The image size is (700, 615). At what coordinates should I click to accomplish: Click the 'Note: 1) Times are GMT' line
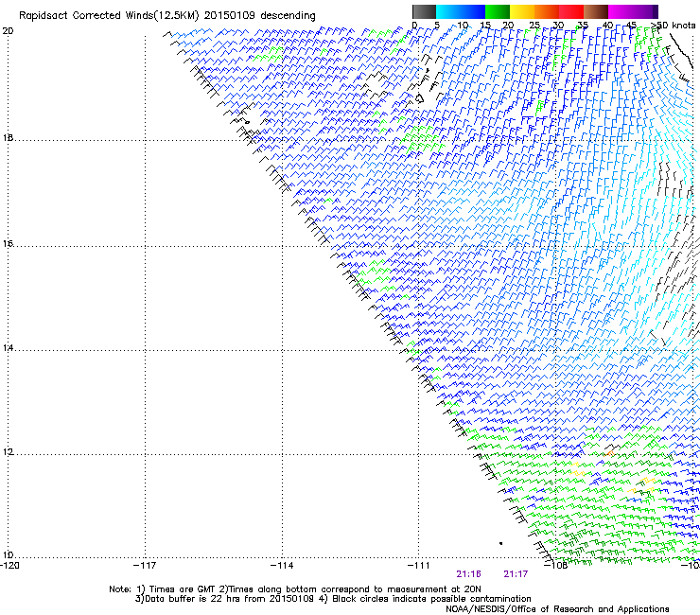tap(295, 589)
